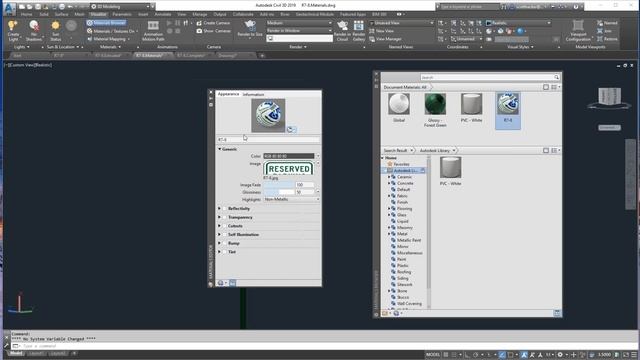Toggle Materials / Textures On in the ribbon
The height and width of the screenshot is (360, 640).
pos(111,31)
